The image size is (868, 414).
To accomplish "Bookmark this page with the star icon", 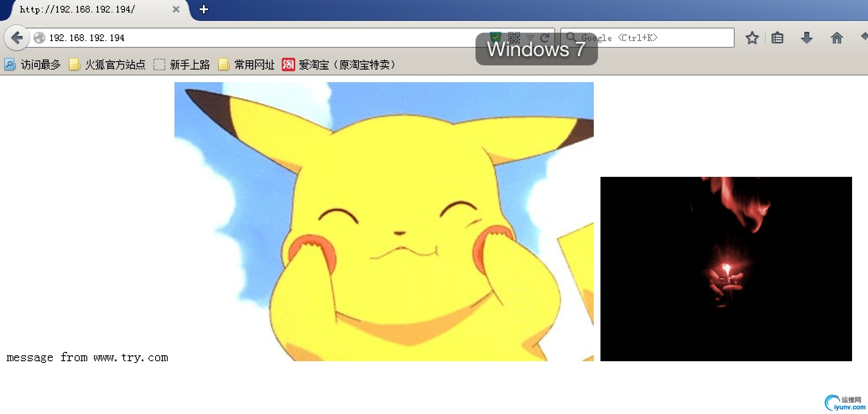I will point(752,38).
